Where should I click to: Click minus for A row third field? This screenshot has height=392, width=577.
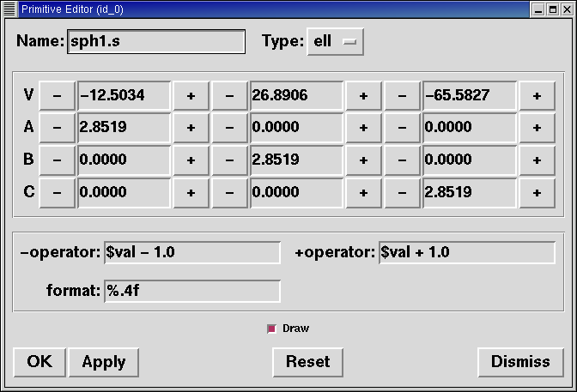point(402,128)
